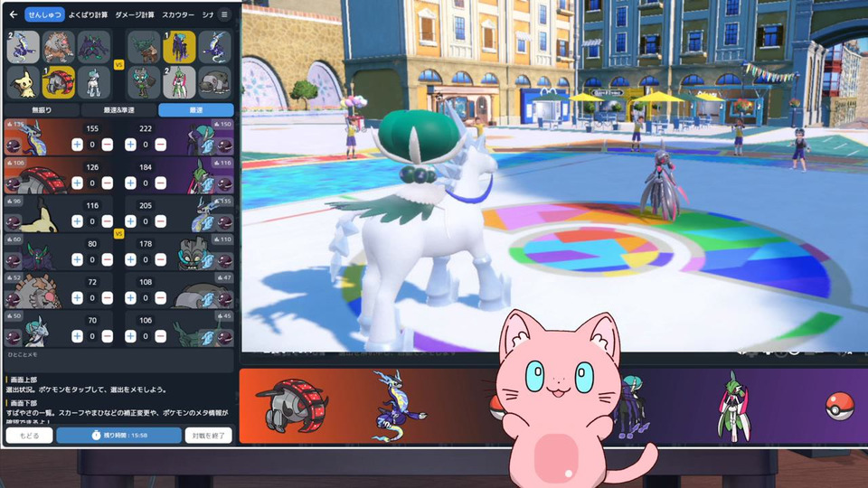This screenshot has height=488, width=868.
Task: Click the 対戦を終了 button
Action: (x=209, y=436)
